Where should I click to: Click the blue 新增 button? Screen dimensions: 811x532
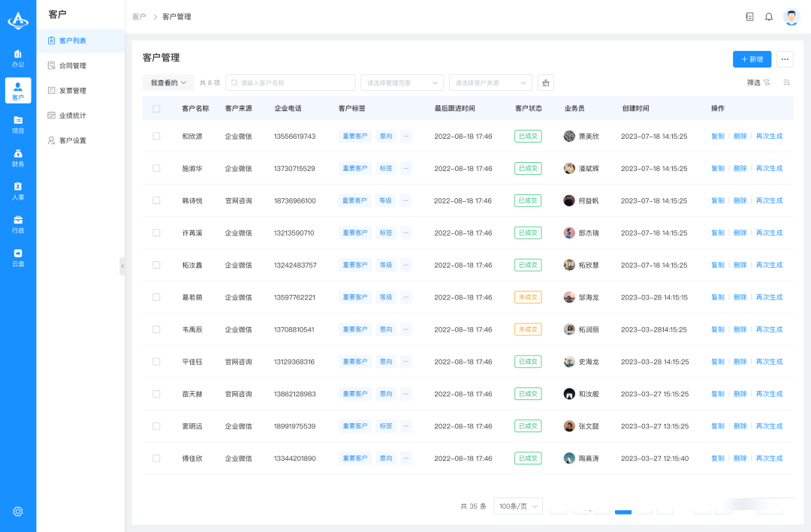pos(752,59)
